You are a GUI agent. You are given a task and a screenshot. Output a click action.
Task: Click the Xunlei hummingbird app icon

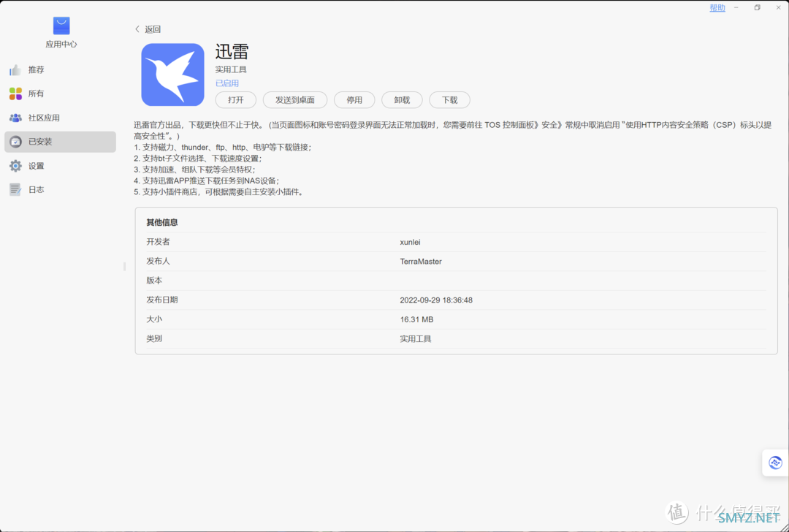[x=172, y=75]
